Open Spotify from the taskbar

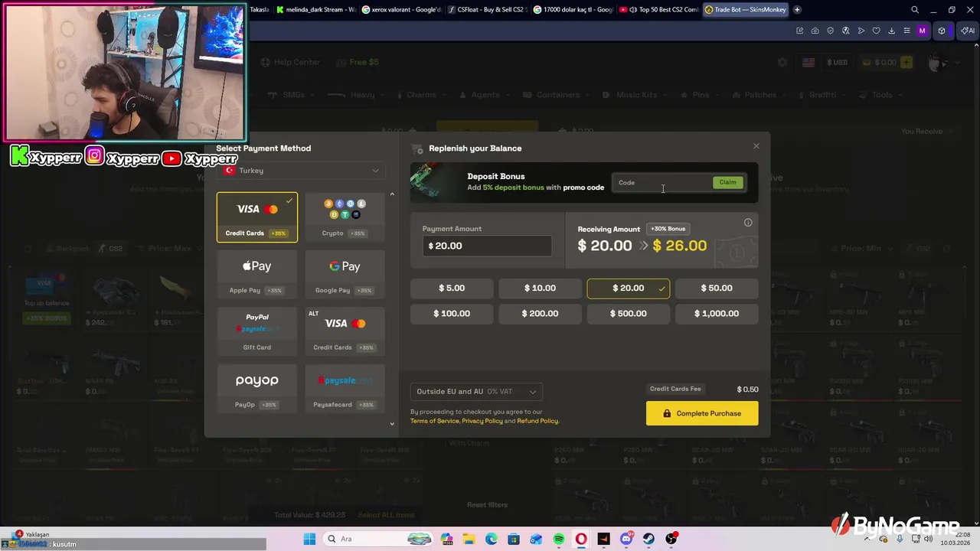click(559, 539)
